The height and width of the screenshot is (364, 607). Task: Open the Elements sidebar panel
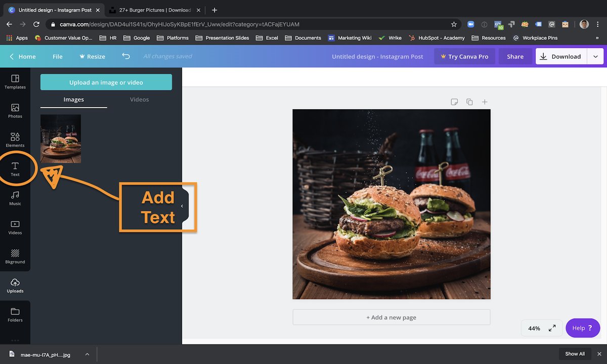(15, 140)
